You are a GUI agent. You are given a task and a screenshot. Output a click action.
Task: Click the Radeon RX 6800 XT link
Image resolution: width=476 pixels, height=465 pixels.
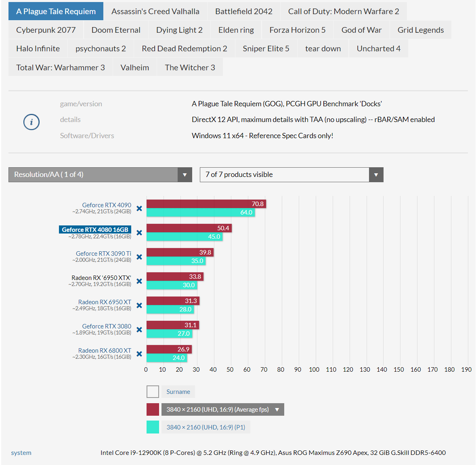pyautogui.click(x=105, y=350)
